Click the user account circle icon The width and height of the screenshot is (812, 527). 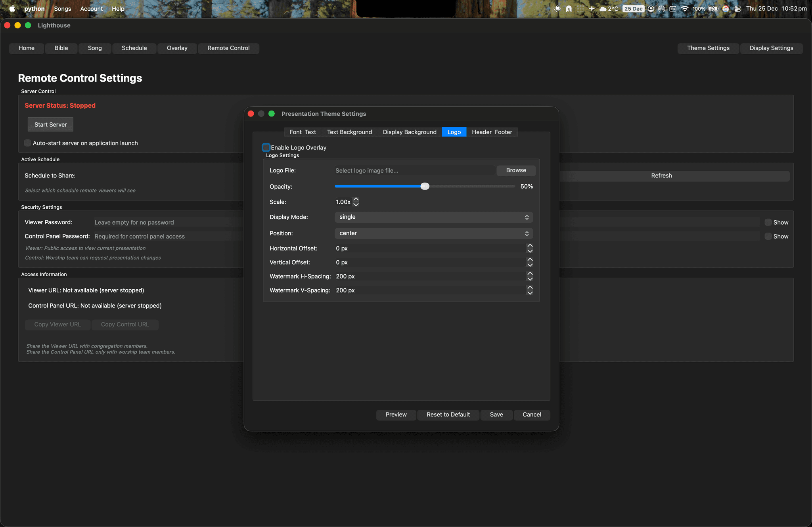(651, 9)
